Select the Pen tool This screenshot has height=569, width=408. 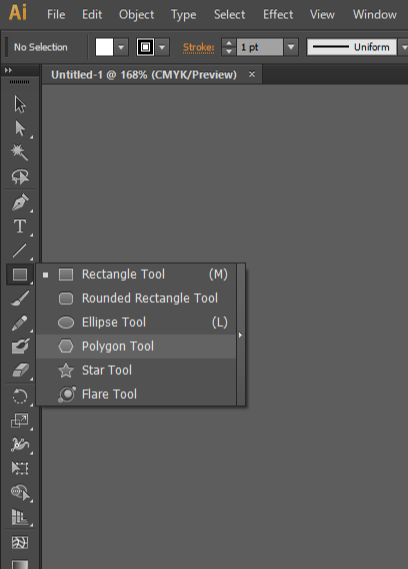click(x=20, y=202)
